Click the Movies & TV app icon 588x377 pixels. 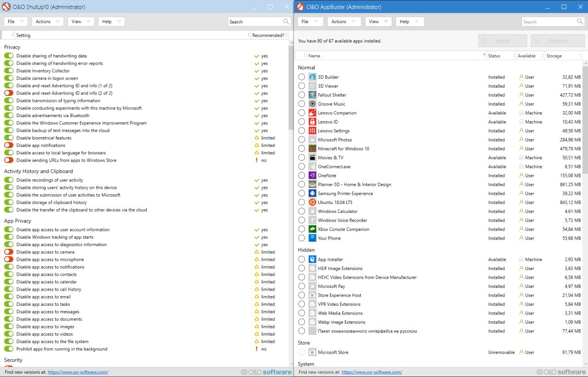click(312, 158)
